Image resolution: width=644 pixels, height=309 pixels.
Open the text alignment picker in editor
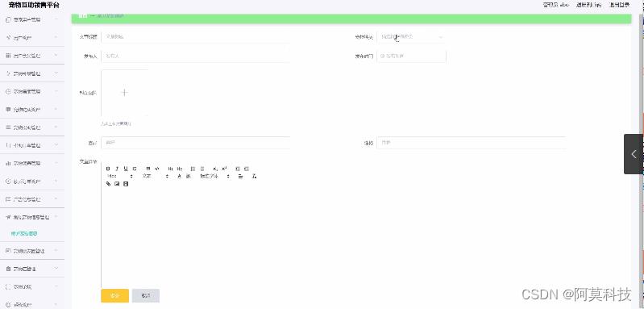click(241, 176)
